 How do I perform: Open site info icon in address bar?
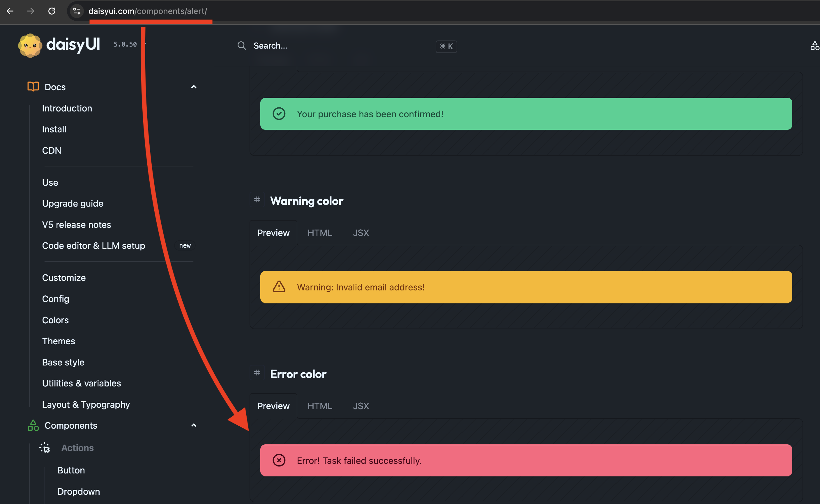[77, 11]
